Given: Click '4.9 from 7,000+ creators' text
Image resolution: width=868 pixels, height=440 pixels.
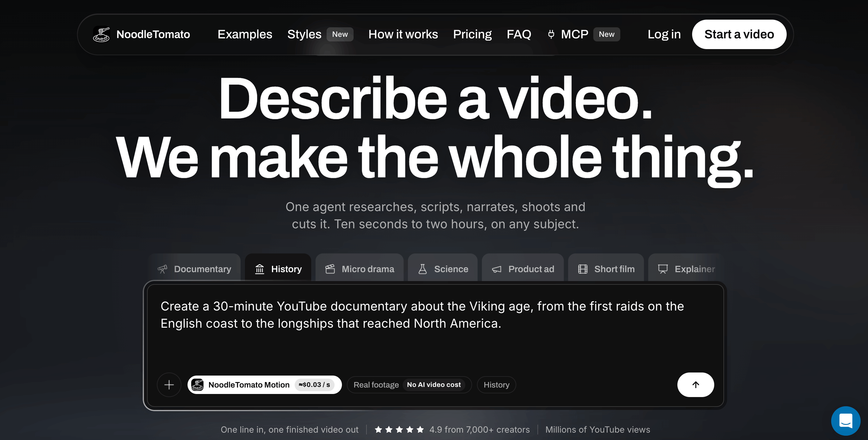Looking at the screenshot, I should [479, 430].
